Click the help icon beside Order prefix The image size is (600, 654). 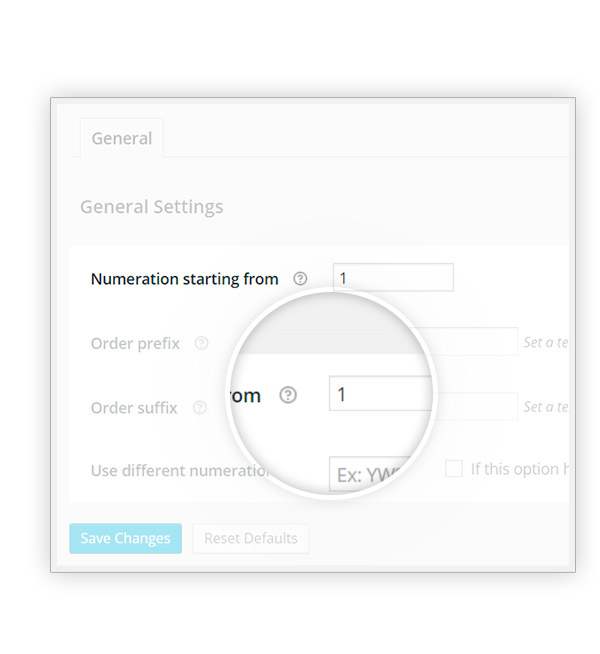click(x=201, y=343)
